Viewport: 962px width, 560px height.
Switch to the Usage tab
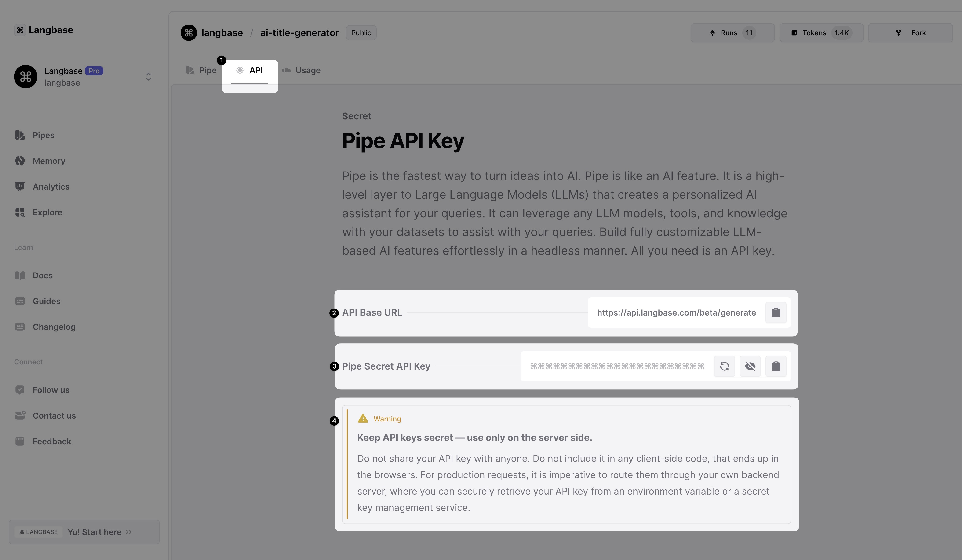pos(301,71)
